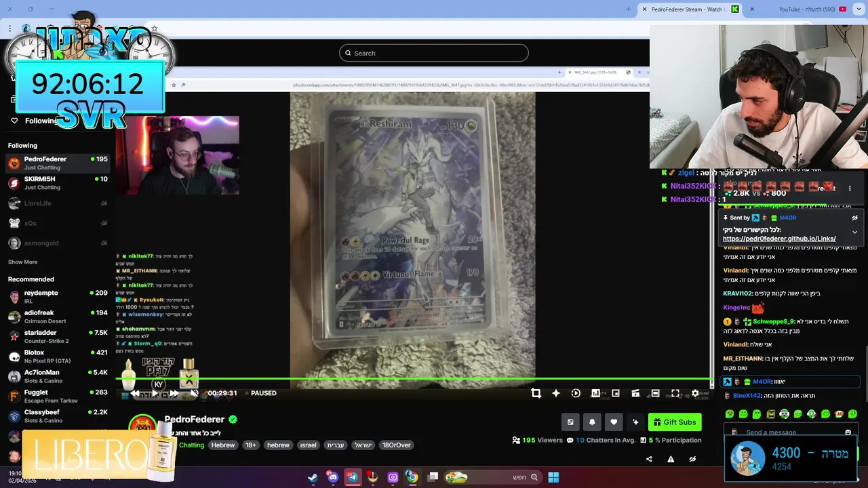Unmute the stream with the speaker icon

[x=194, y=393]
